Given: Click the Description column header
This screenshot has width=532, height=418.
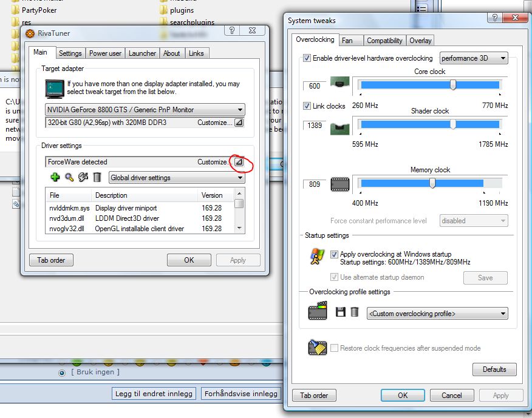Looking at the screenshot, I should 144,195.
